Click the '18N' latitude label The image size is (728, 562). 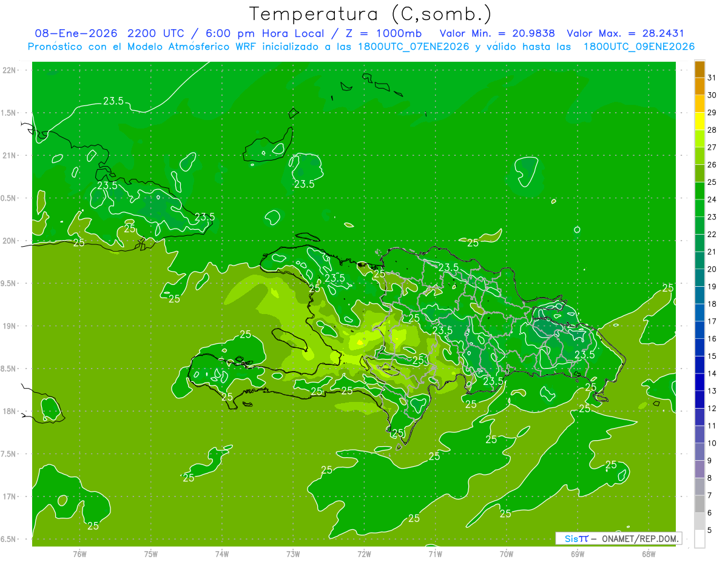click(10, 412)
